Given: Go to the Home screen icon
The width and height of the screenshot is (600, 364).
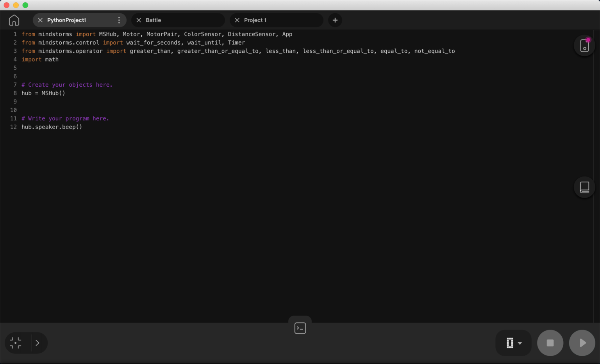Looking at the screenshot, I should pos(14,20).
